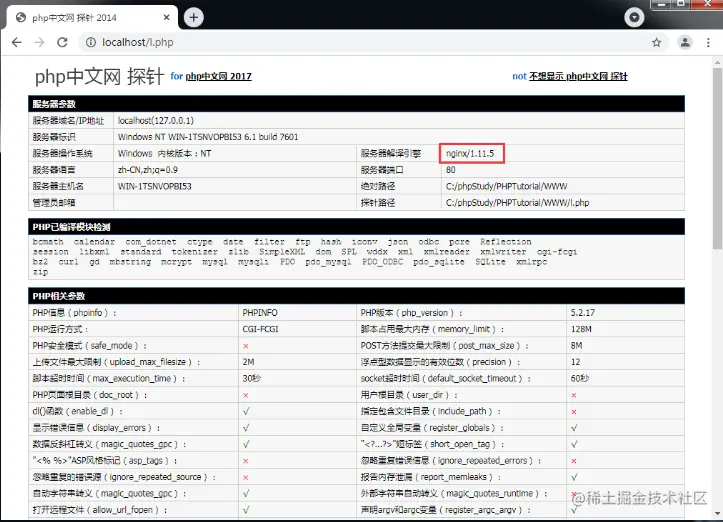Viewport: 723px width, 522px height.
Task: Select Windows NT WIN-1TSNVOPBI53 6.1 build 7601 text
Action: tap(208, 137)
